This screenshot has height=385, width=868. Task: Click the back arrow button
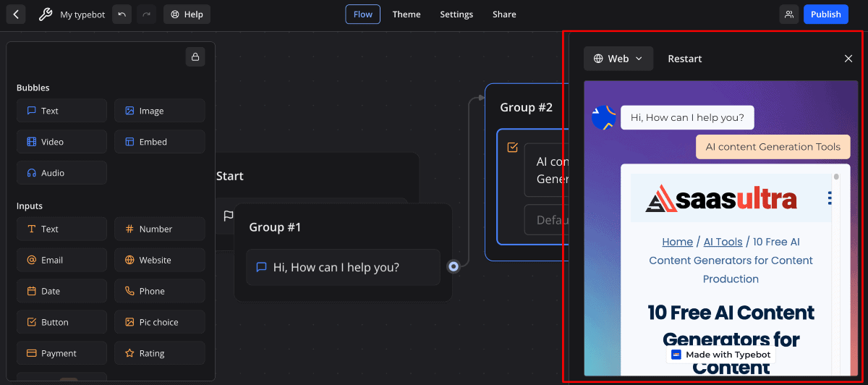16,14
